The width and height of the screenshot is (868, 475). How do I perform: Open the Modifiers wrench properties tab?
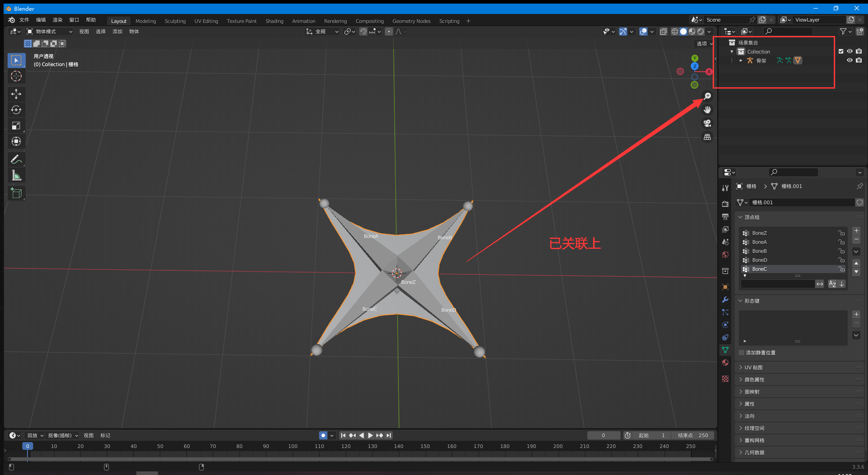(x=725, y=300)
